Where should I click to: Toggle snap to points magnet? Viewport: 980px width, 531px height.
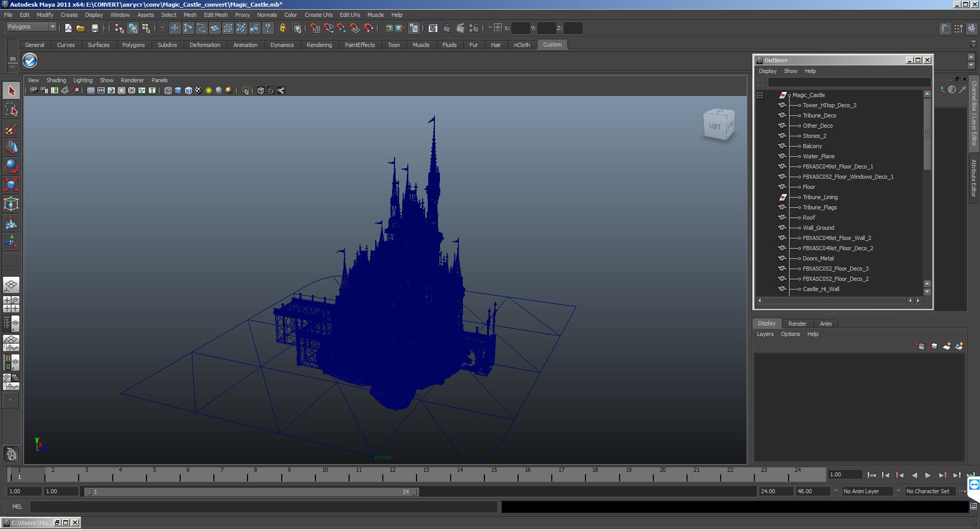coord(341,28)
